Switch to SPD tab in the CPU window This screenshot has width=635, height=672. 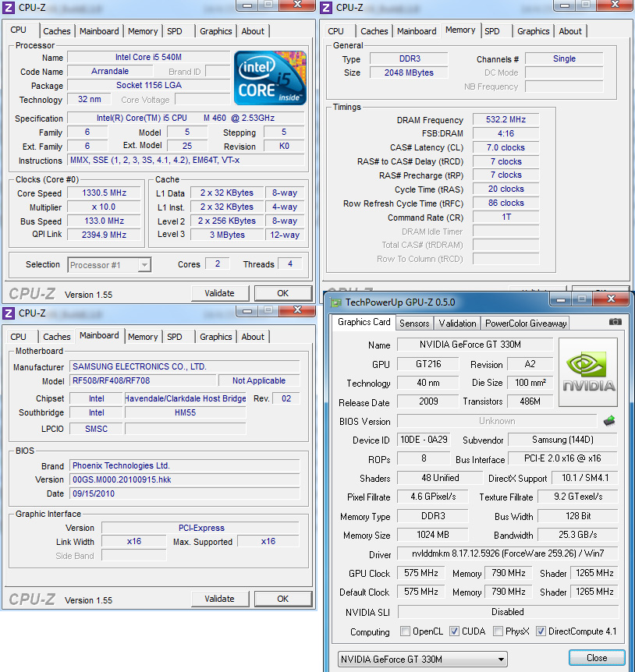pyautogui.click(x=175, y=31)
